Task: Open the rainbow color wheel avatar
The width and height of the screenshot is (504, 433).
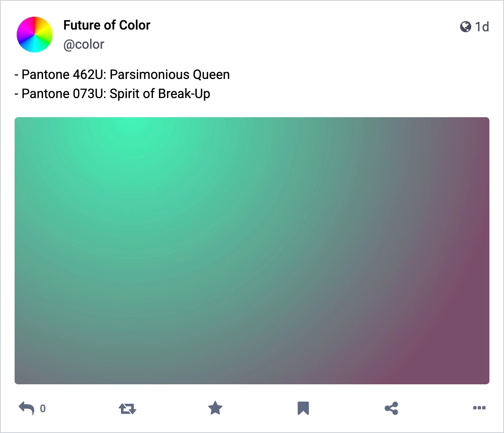Action: point(34,34)
